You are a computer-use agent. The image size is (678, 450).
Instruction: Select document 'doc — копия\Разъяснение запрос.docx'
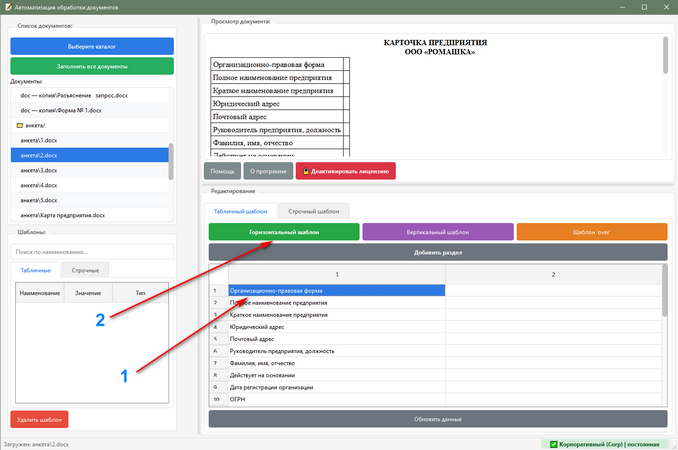click(x=90, y=95)
